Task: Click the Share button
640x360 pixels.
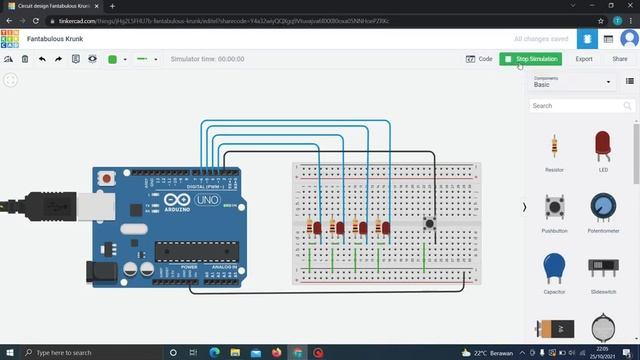Action: (x=620, y=59)
